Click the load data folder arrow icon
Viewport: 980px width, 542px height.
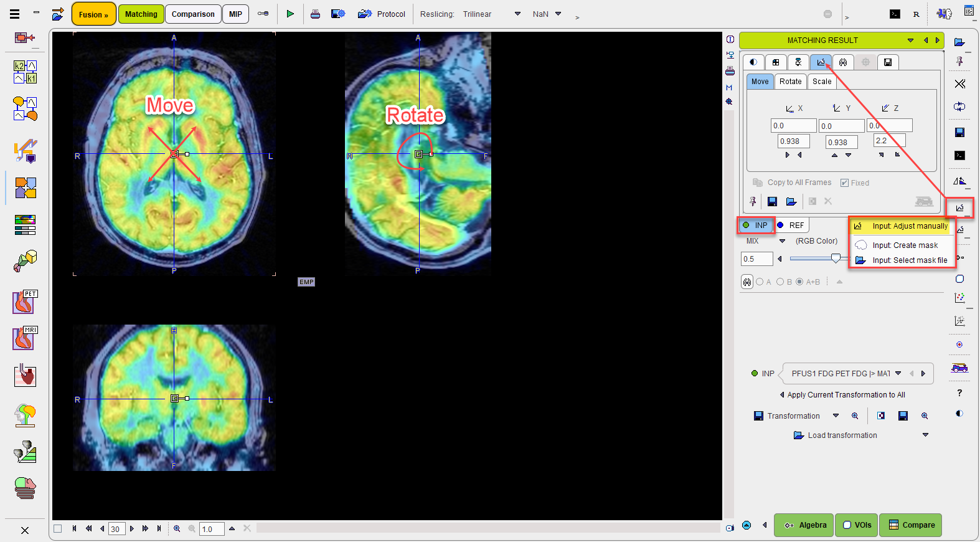coord(58,14)
